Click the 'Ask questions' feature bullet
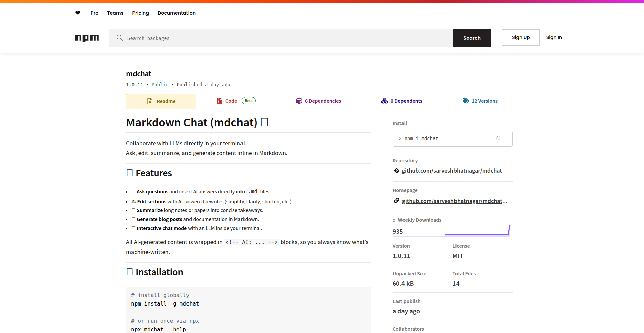 tap(201, 192)
